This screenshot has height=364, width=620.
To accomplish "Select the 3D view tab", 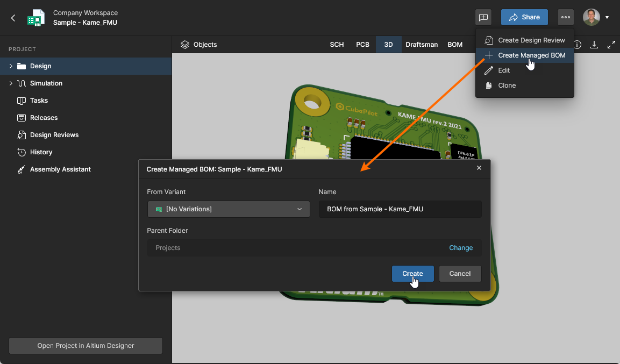I will (x=388, y=45).
